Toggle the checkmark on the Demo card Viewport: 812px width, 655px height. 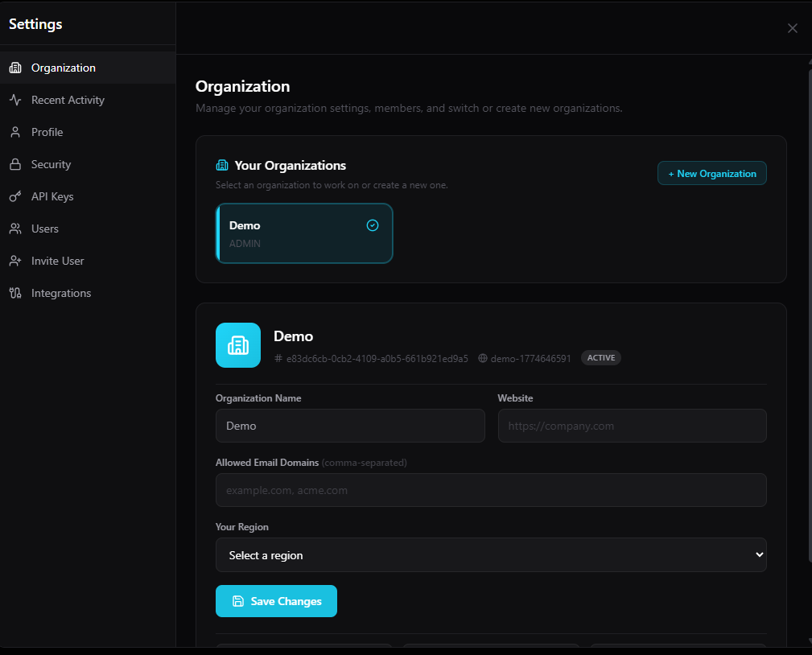click(x=373, y=225)
